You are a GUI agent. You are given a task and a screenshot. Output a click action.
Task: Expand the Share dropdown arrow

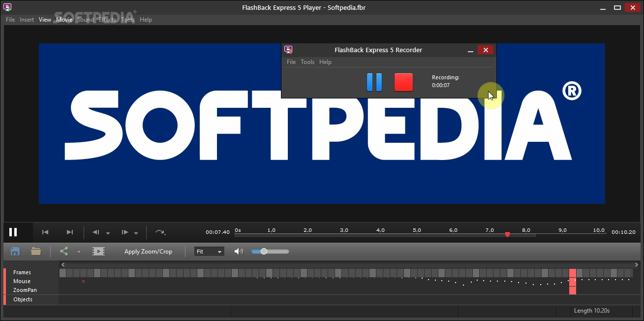coord(79,252)
